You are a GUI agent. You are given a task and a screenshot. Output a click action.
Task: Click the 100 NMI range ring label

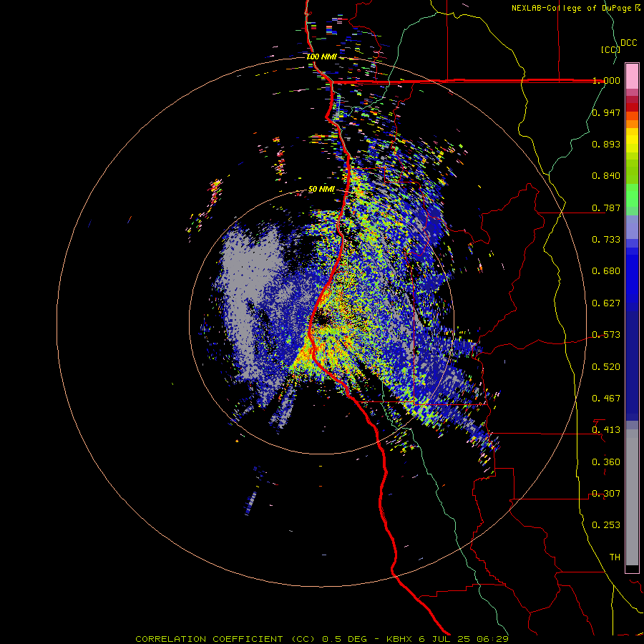(x=321, y=57)
